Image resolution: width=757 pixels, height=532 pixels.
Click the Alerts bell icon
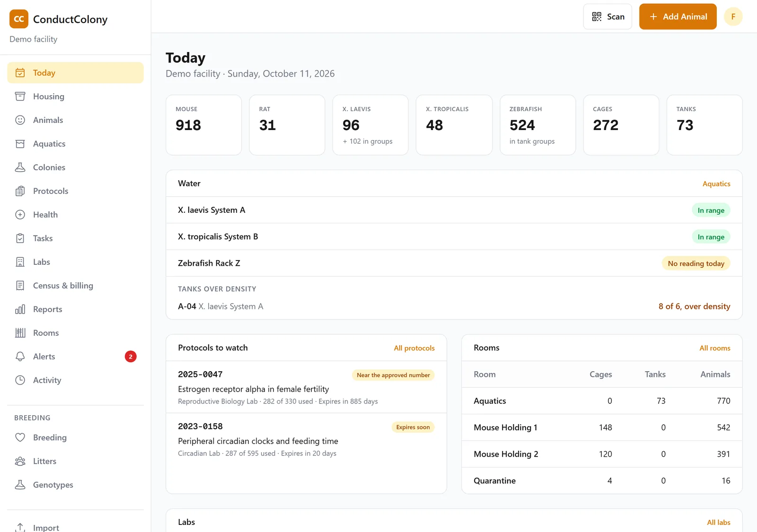pyautogui.click(x=20, y=357)
